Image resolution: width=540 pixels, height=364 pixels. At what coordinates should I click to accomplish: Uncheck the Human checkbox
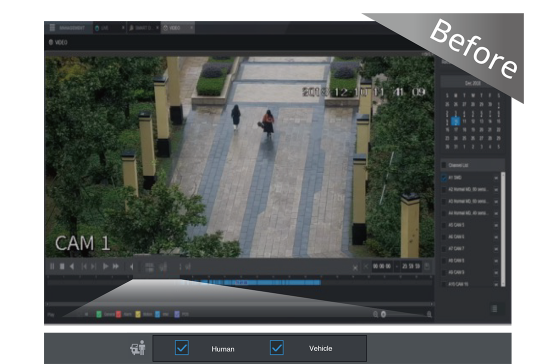tap(182, 348)
